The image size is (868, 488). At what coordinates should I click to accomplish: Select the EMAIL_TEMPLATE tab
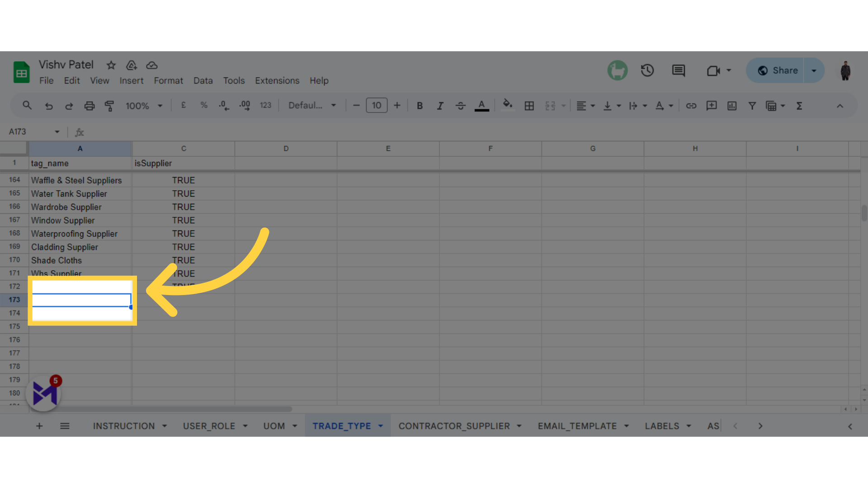[x=577, y=426]
